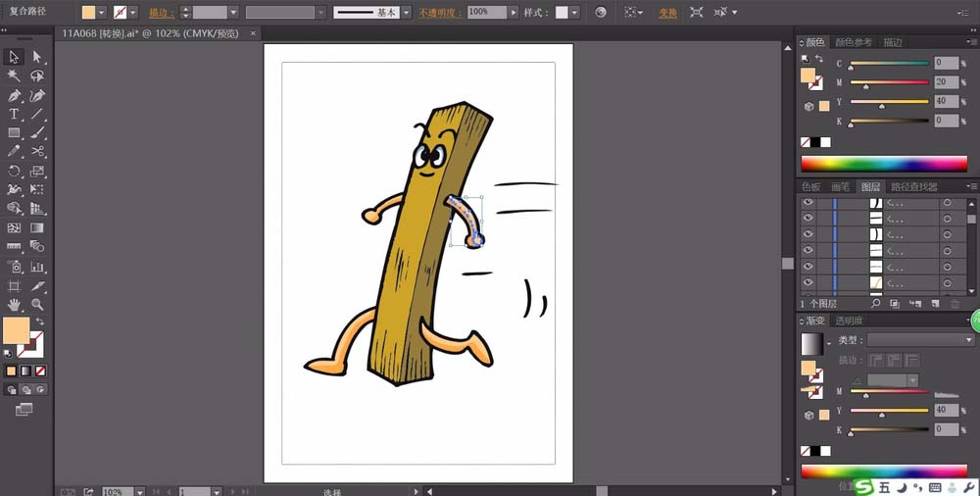
Task: Create new layer via Layers panel icon
Action: coord(935,303)
